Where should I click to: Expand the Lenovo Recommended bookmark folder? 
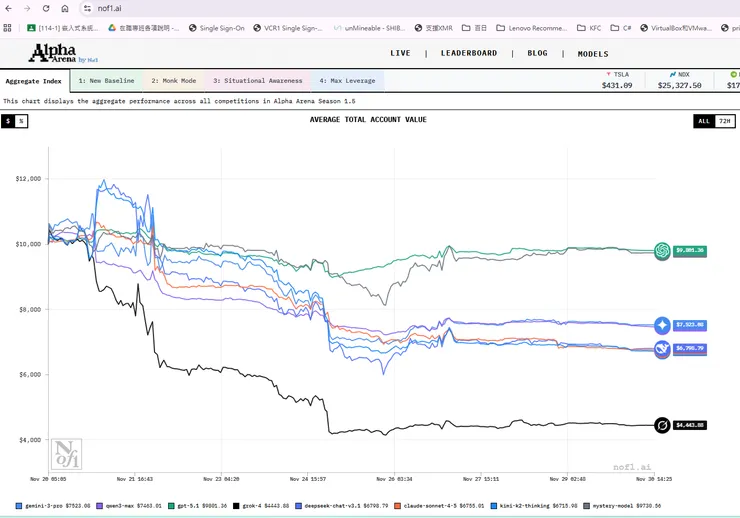pyautogui.click(x=532, y=28)
